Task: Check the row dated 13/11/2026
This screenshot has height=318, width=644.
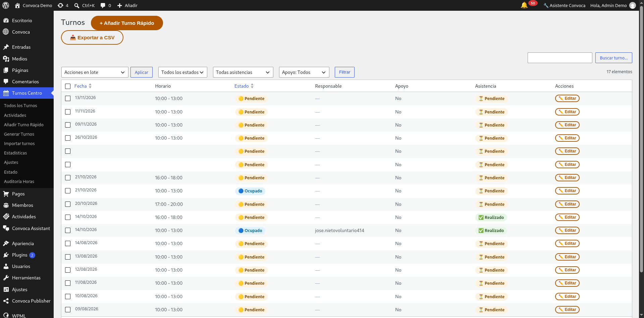Action: coord(68,98)
